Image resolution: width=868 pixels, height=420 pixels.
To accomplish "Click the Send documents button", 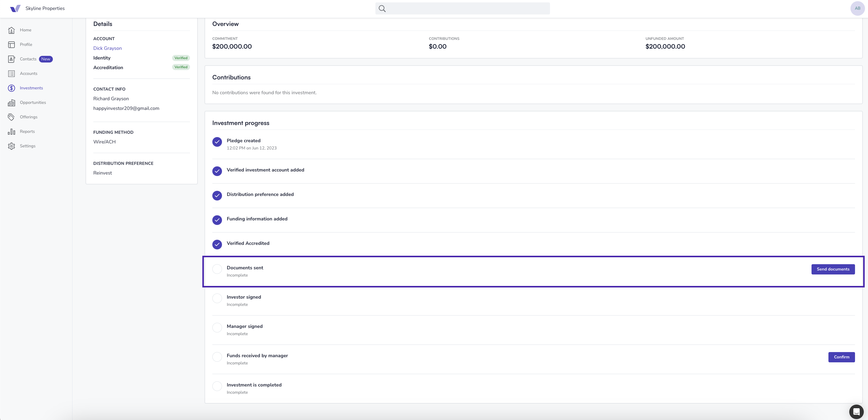I will [x=833, y=269].
